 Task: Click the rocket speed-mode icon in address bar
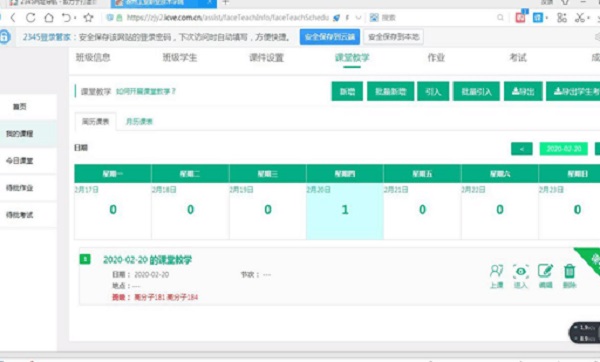[336, 18]
